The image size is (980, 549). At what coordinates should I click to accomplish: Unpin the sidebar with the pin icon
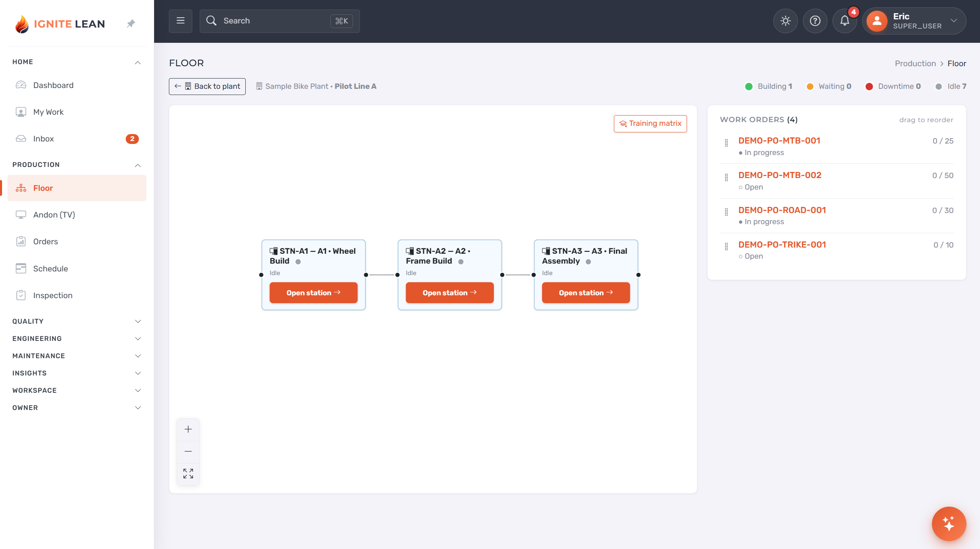pyautogui.click(x=131, y=23)
